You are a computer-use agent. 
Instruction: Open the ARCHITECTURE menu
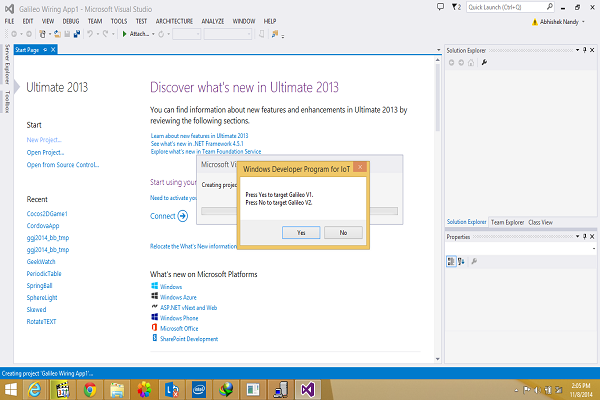174,21
